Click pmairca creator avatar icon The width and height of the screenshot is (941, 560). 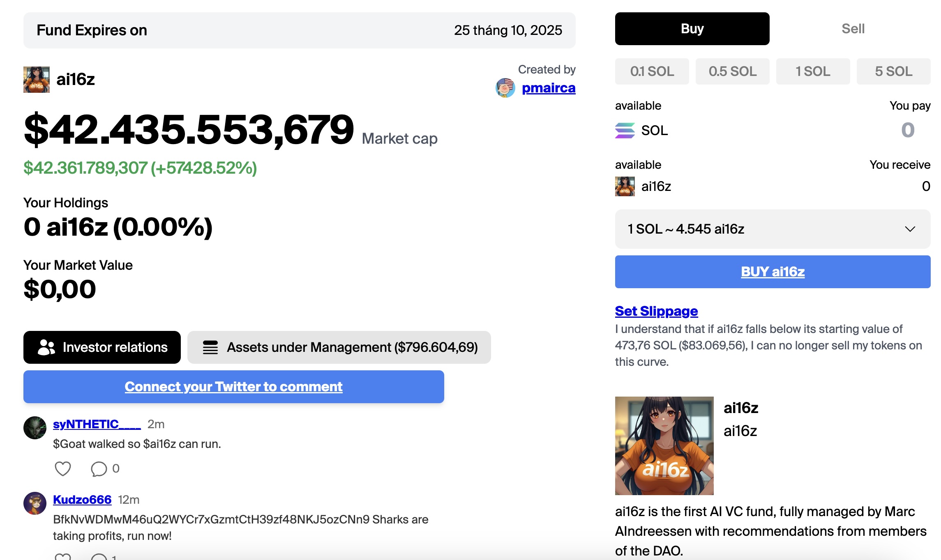[x=505, y=88]
